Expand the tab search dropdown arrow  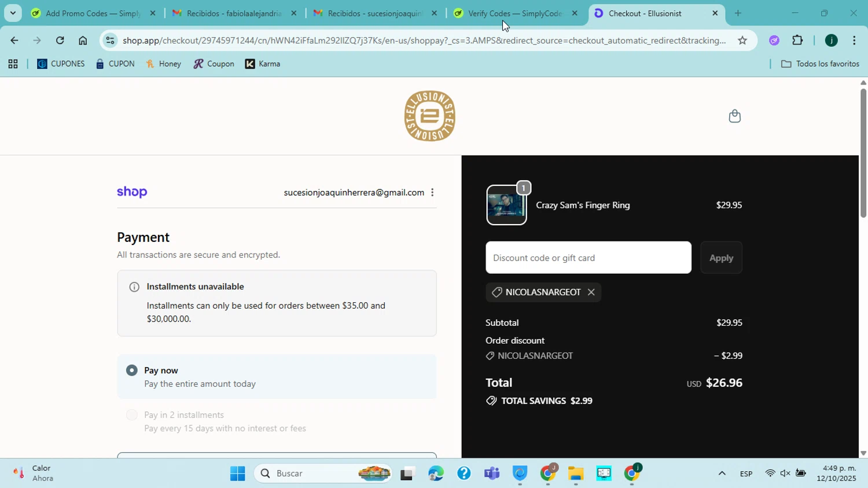(x=12, y=13)
